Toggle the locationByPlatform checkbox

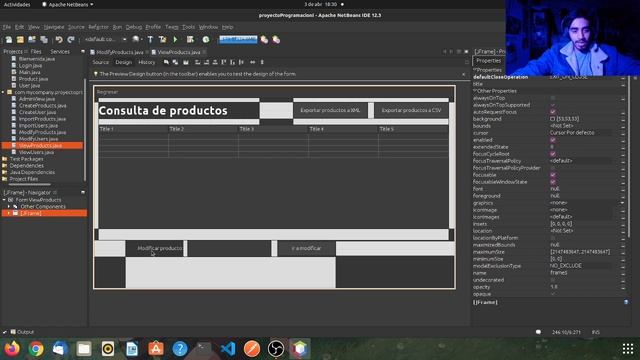coord(553,238)
